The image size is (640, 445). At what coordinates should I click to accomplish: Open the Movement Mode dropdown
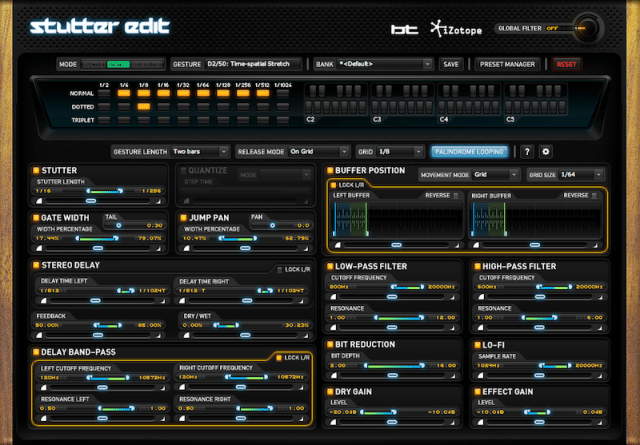tap(495, 175)
